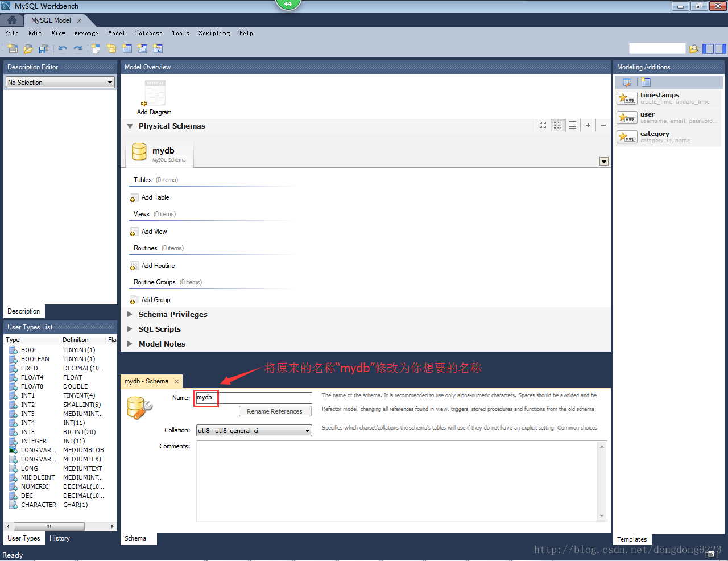728x561 pixels.
Task: Open the schema tabs dropdown arrow
Action: click(x=604, y=162)
